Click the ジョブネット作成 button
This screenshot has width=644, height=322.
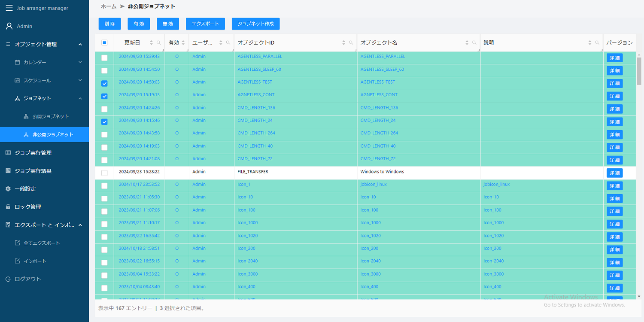tap(255, 24)
